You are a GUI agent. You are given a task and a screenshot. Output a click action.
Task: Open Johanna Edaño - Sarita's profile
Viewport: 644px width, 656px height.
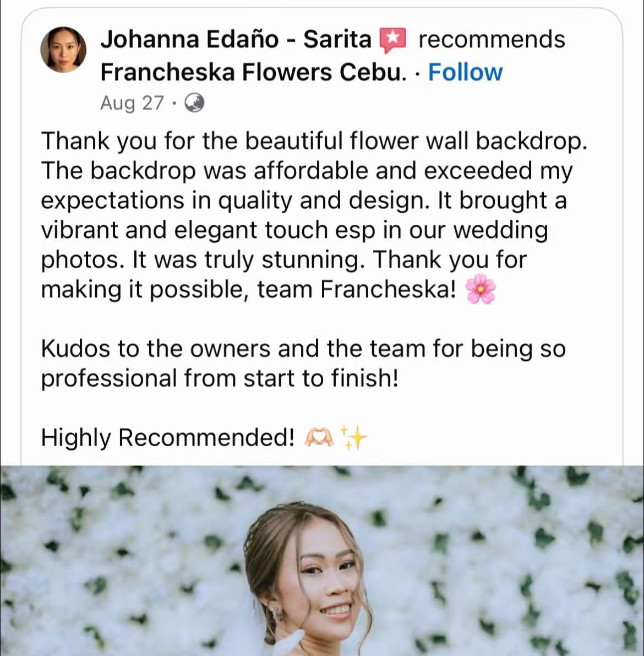tap(236, 40)
